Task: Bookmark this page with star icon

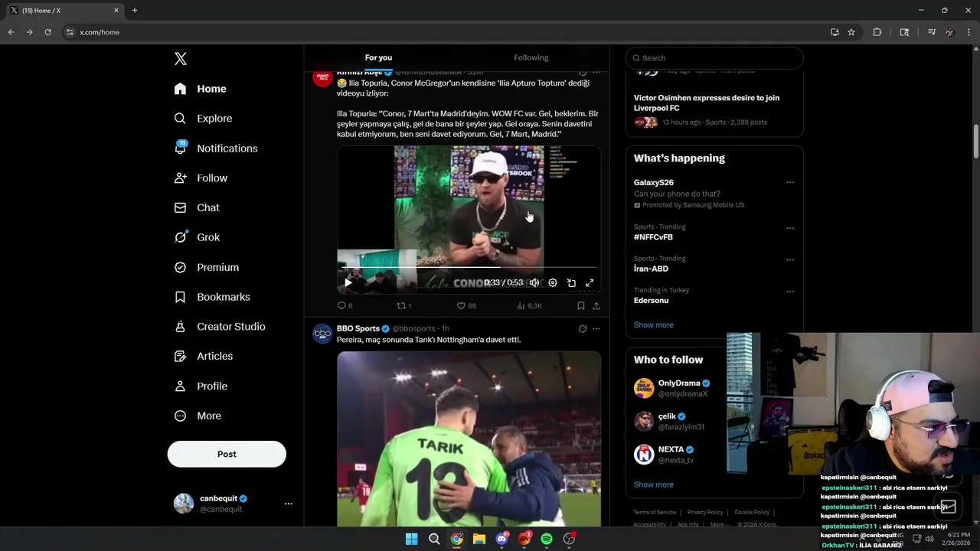Action: (851, 32)
